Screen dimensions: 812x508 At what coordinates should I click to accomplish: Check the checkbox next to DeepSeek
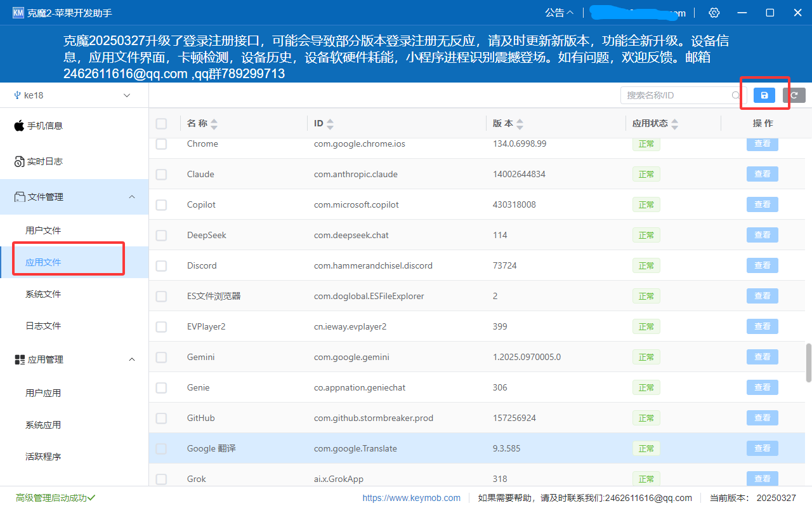pyautogui.click(x=161, y=235)
